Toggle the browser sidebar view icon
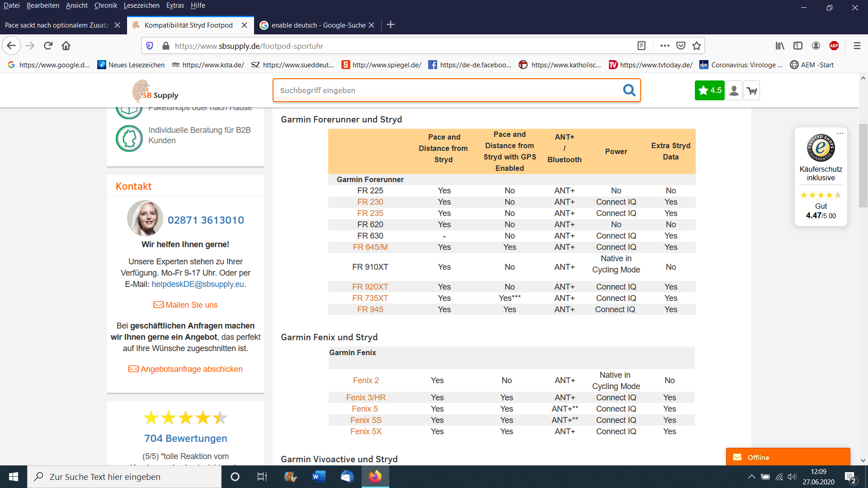Viewport: 868px width, 488px height. coord(798,46)
